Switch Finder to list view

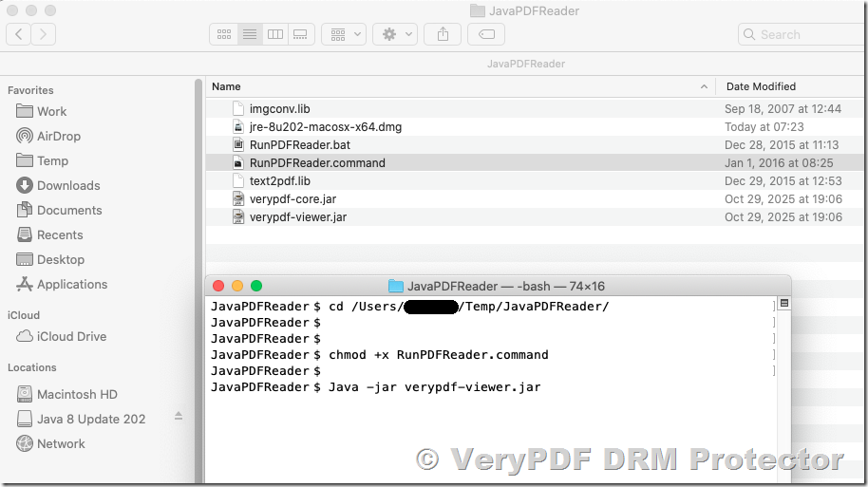pos(250,34)
